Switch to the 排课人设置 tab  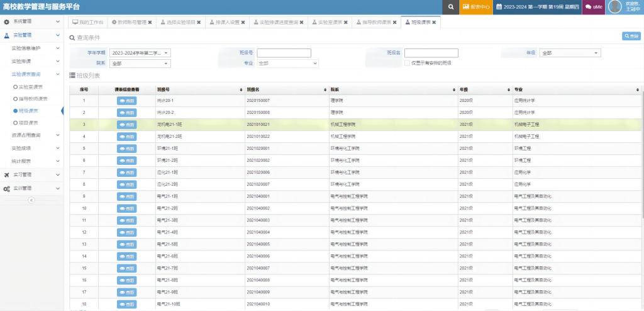coord(226,23)
